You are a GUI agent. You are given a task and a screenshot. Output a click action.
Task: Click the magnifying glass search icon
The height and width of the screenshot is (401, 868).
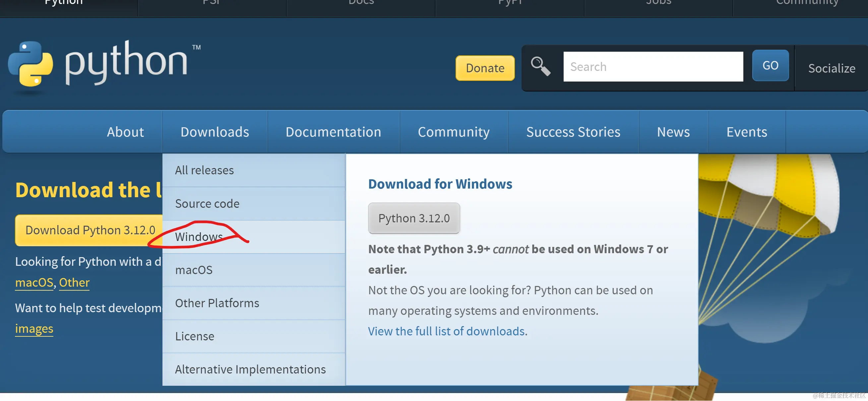540,66
